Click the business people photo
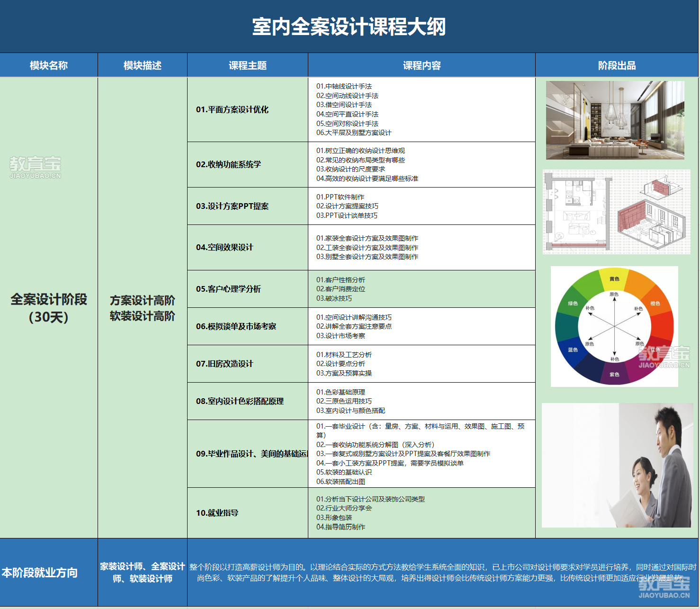 coord(616,465)
